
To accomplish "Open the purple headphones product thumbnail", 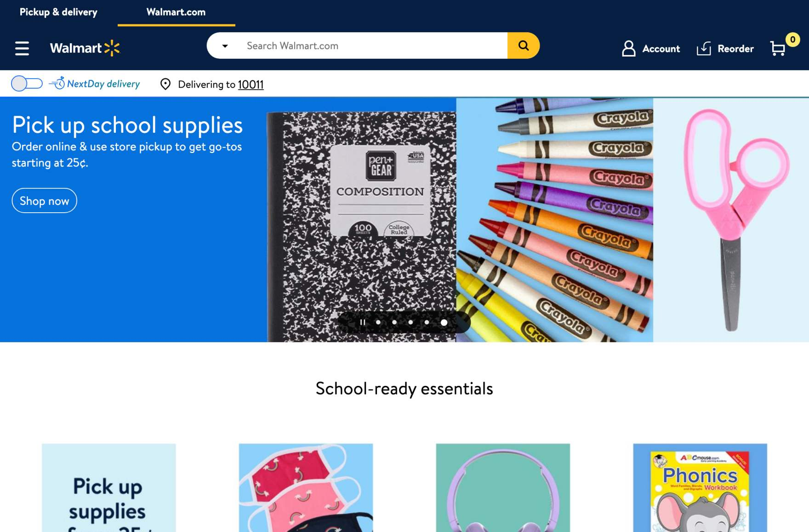I will 503,488.
